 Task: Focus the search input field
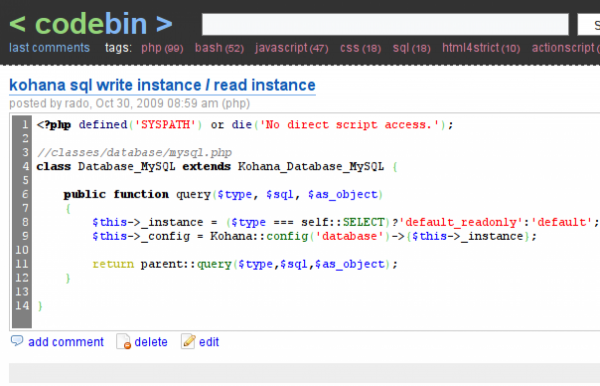point(385,24)
